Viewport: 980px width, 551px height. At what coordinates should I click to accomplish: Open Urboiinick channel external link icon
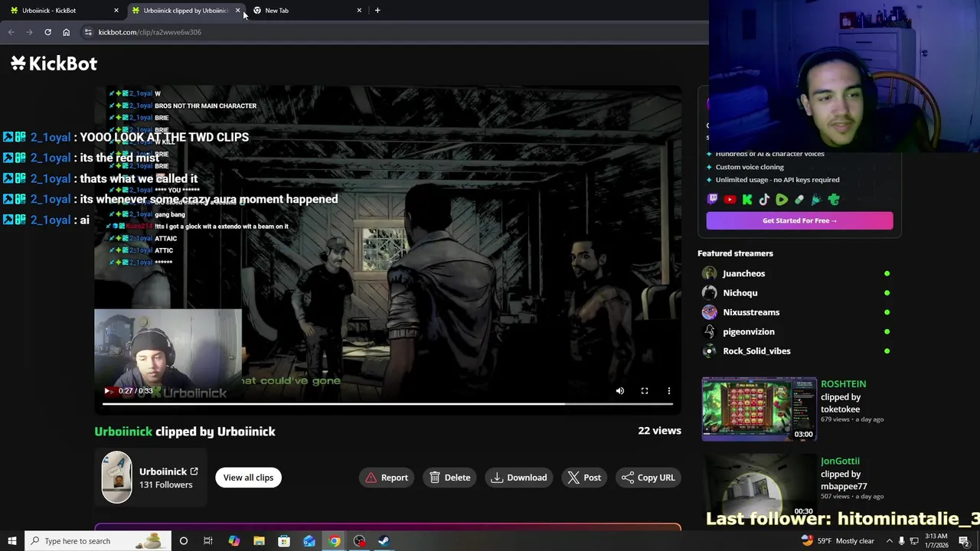tap(194, 471)
